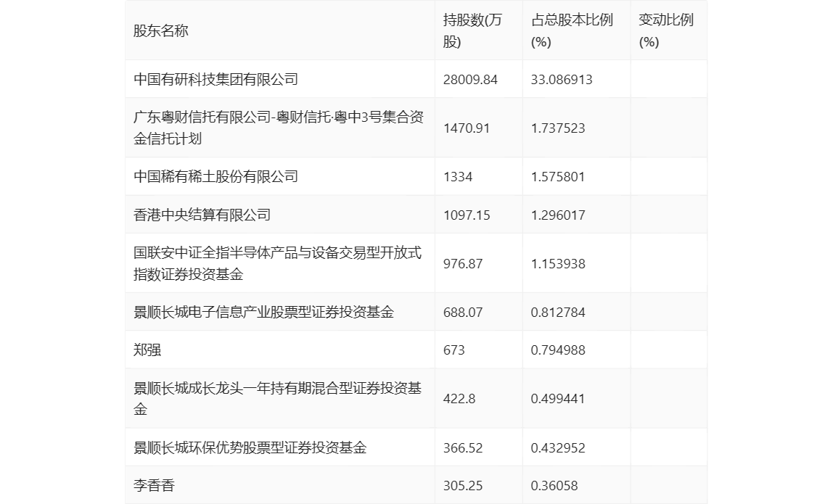Select the 景顺长城成长龙头一年持有期 fund name
Screen dimensions: 833x504
click(x=277, y=398)
